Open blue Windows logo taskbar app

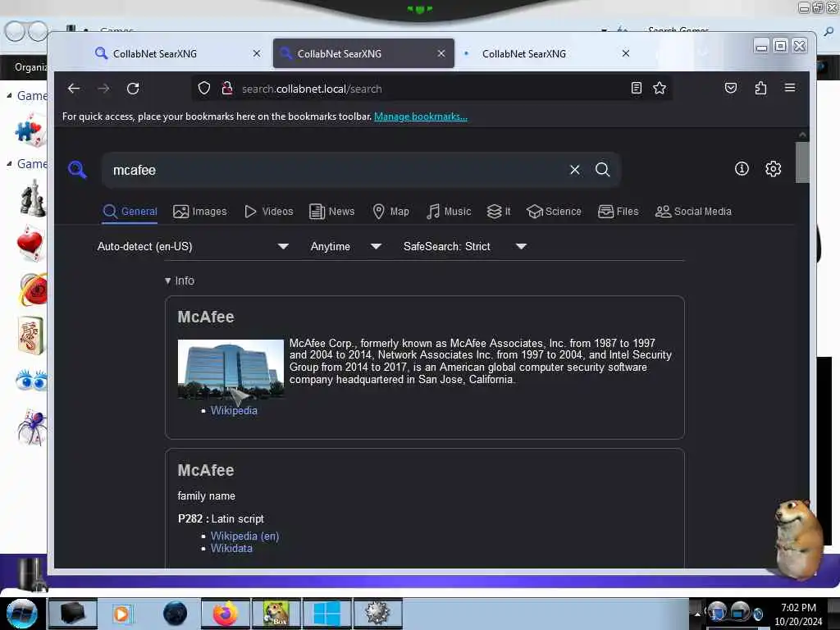(x=326, y=613)
